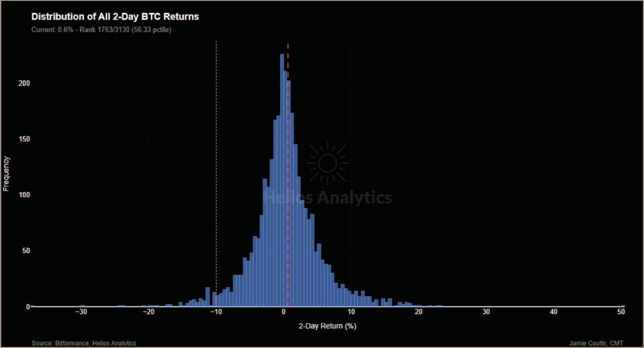Viewport: 644px width, 348px height.
Task: Click the small outlier bar at −30%
Action: 83,305
